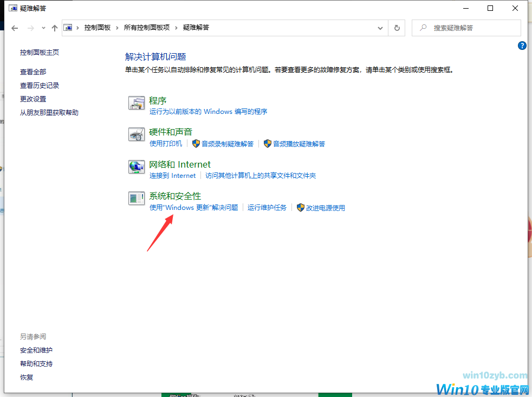
Task: Click the System and Security category icon
Action: click(x=136, y=198)
